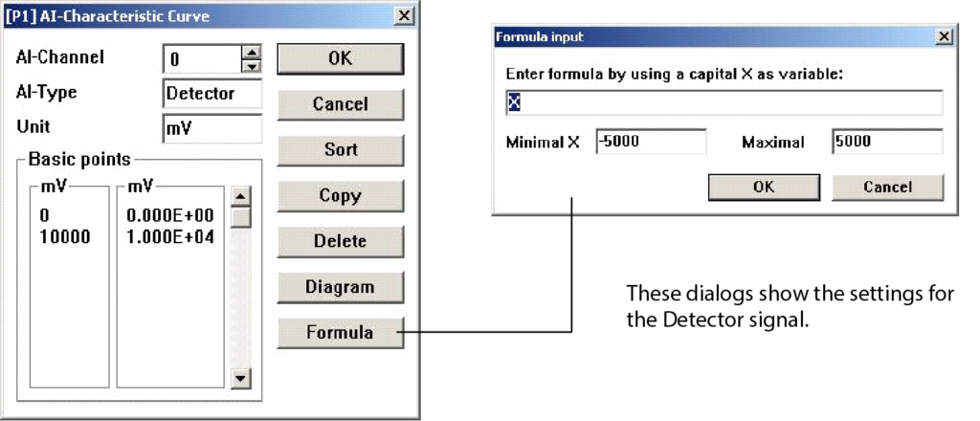Click the AI-Type text field

(x=212, y=94)
